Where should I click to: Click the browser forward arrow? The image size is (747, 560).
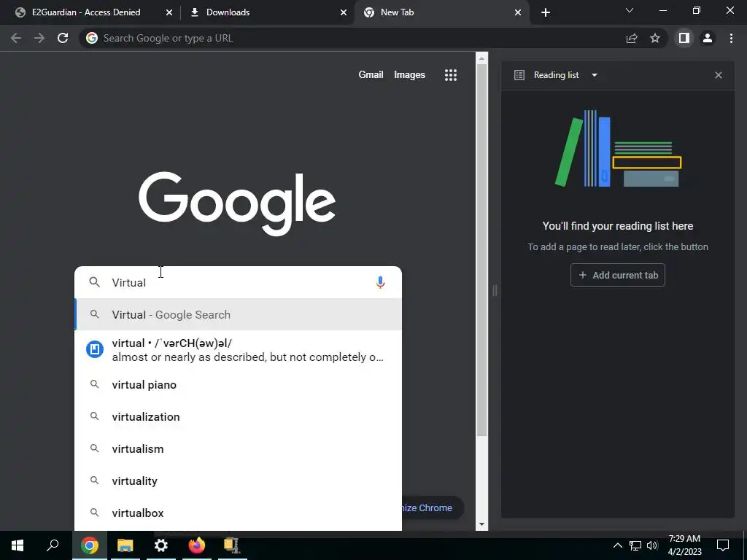click(x=39, y=38)
